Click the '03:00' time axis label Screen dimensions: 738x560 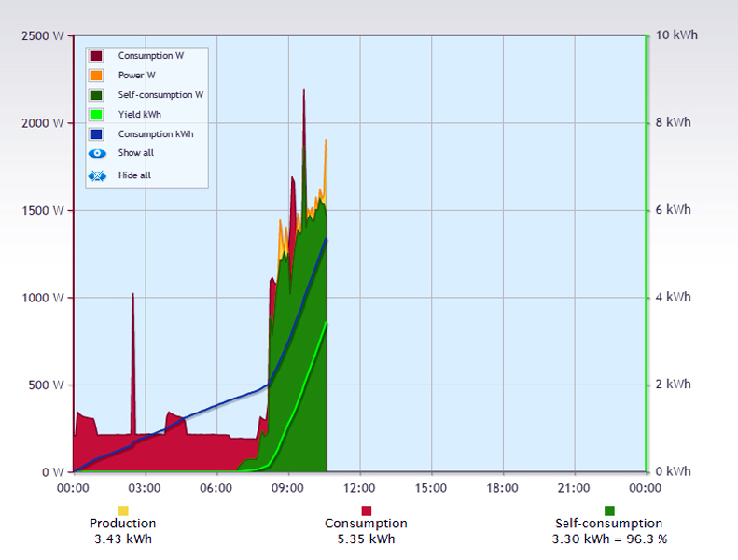tap(145, 488)
